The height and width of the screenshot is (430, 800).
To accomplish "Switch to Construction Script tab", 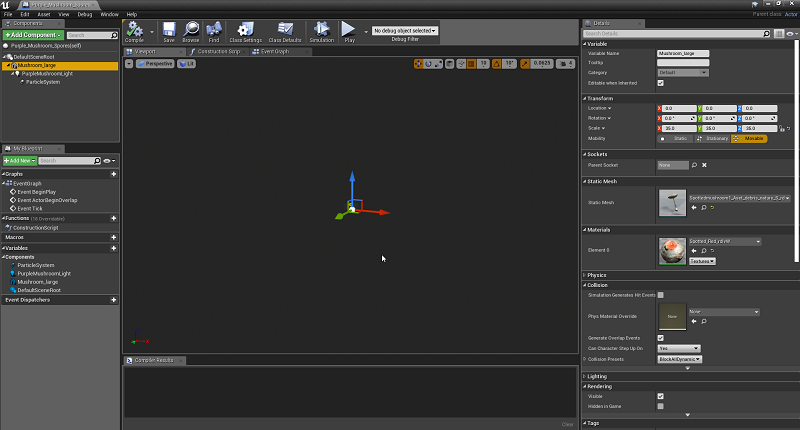I will point(217,52).
